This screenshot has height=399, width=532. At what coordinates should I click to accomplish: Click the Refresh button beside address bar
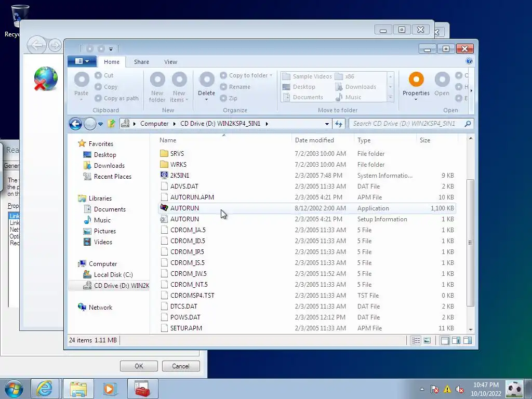coord(339,124)
